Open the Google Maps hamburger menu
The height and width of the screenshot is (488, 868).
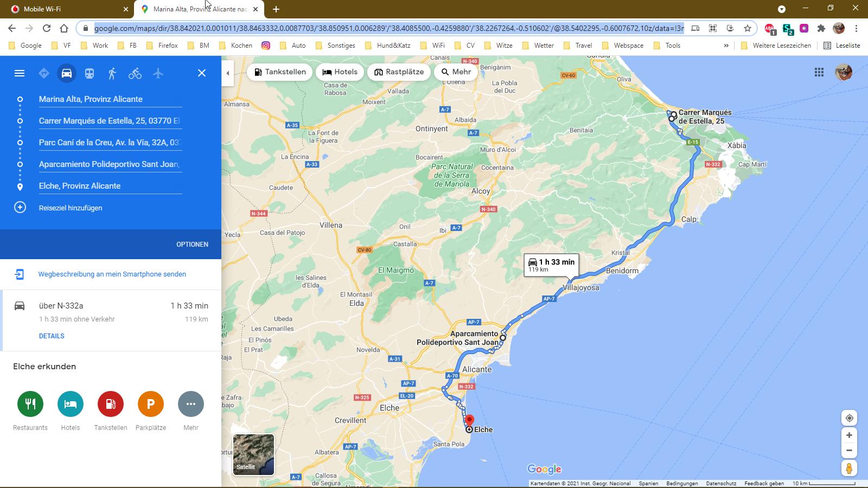[20, 73]
